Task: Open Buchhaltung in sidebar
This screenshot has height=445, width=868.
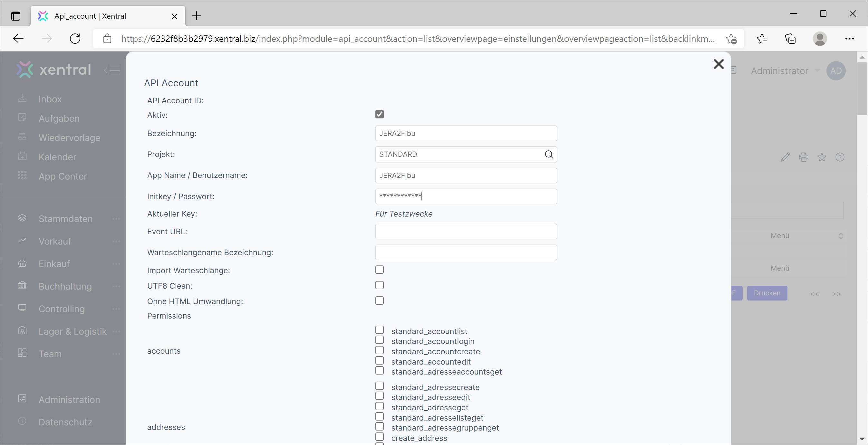Action: click(65, 286)
